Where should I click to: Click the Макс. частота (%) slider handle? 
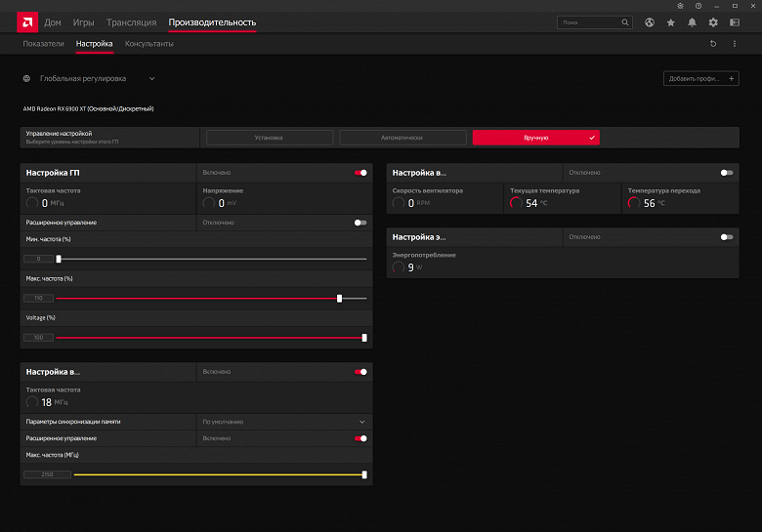pos(339,298)
